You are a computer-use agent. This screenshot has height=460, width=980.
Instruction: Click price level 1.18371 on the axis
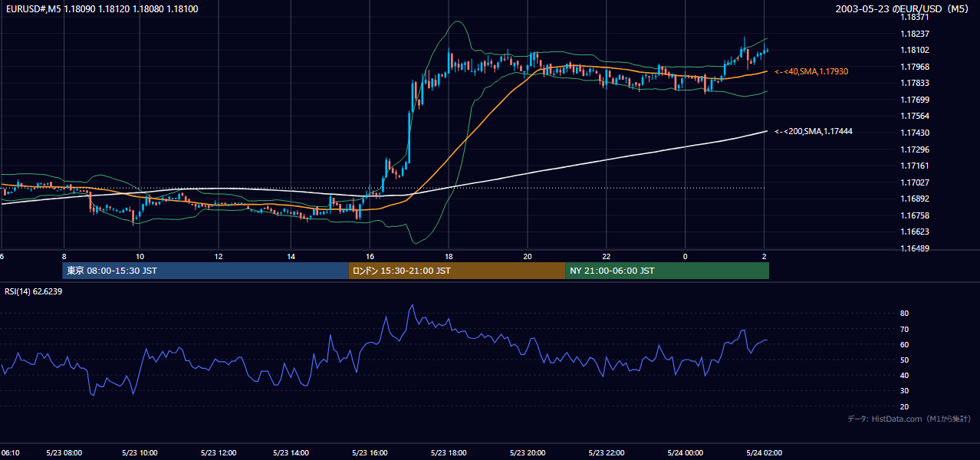point(916,17)
